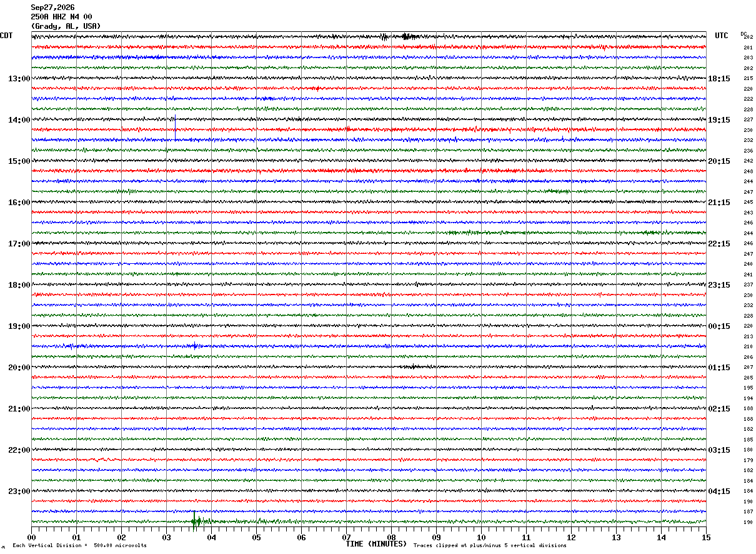
Task: Click the vertical division scale note at bottom
Action: click(x=79, y=546)
